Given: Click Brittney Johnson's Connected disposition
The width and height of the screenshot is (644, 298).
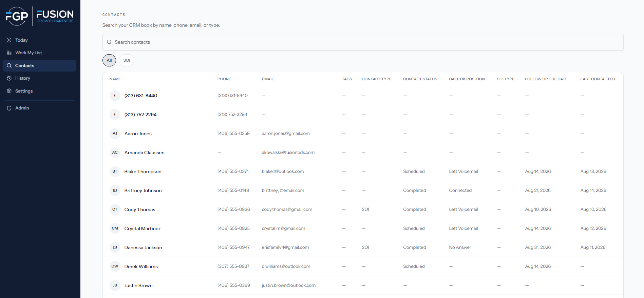Looking at the screenshot, I should coord(460,191).
